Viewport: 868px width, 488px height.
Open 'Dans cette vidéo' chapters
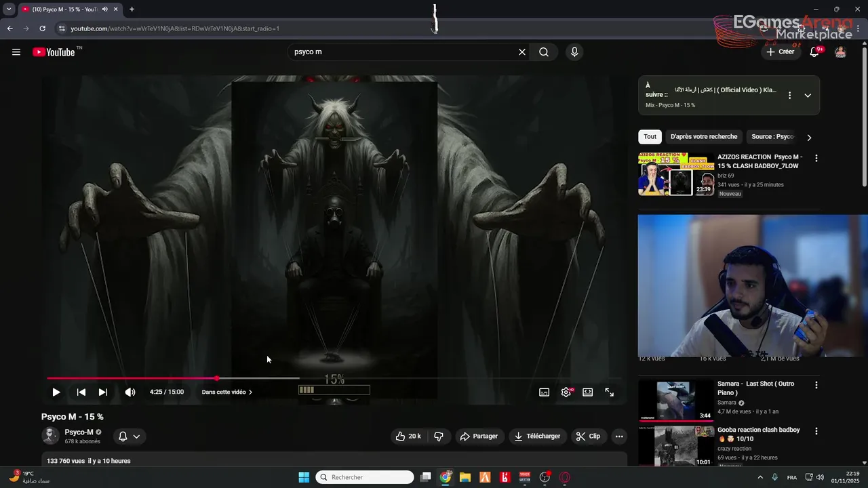226,392
